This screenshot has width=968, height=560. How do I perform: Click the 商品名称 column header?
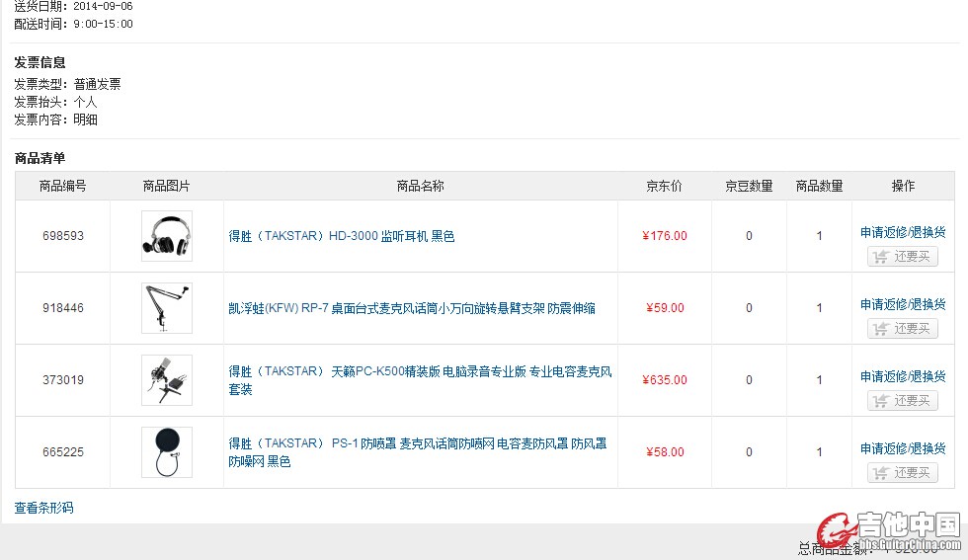click(x=421, y=186)
